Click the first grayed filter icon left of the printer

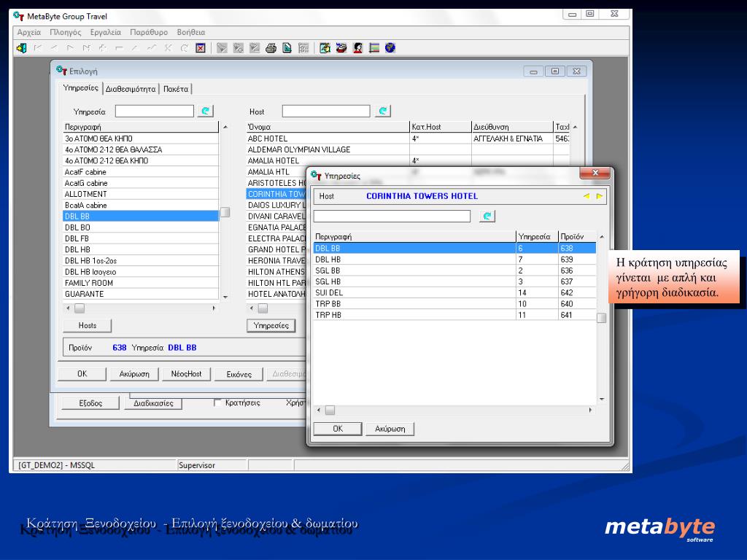point(222,47)
